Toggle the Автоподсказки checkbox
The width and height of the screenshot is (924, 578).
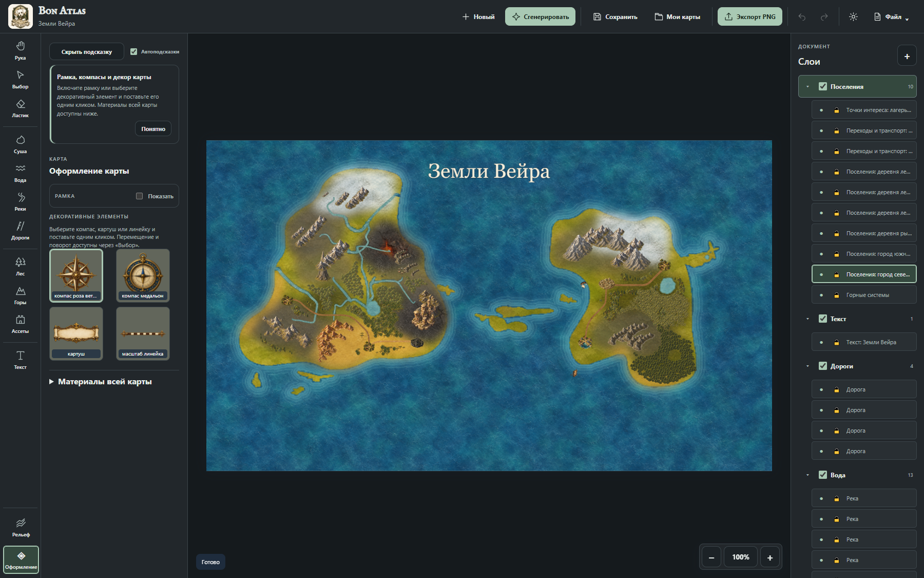click(133, 51)
